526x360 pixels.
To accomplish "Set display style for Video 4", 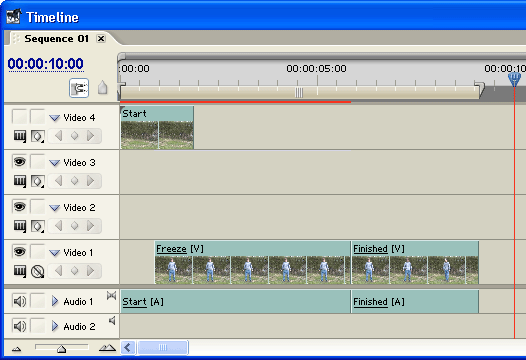I will coord(19,136).
